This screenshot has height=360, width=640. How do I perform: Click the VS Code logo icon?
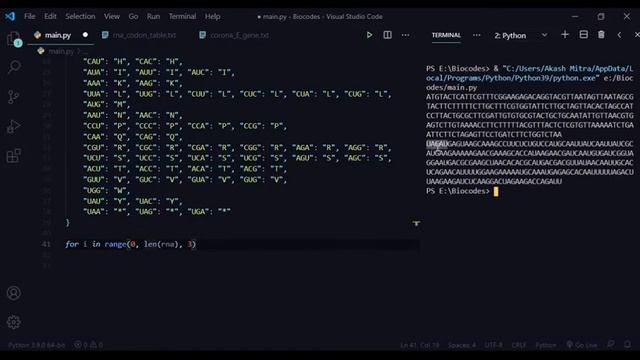10,16
